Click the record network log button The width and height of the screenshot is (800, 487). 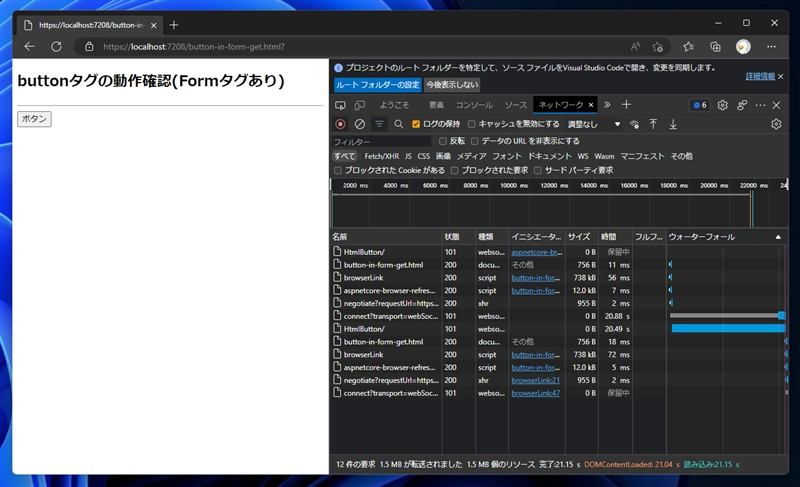point(340,124)
